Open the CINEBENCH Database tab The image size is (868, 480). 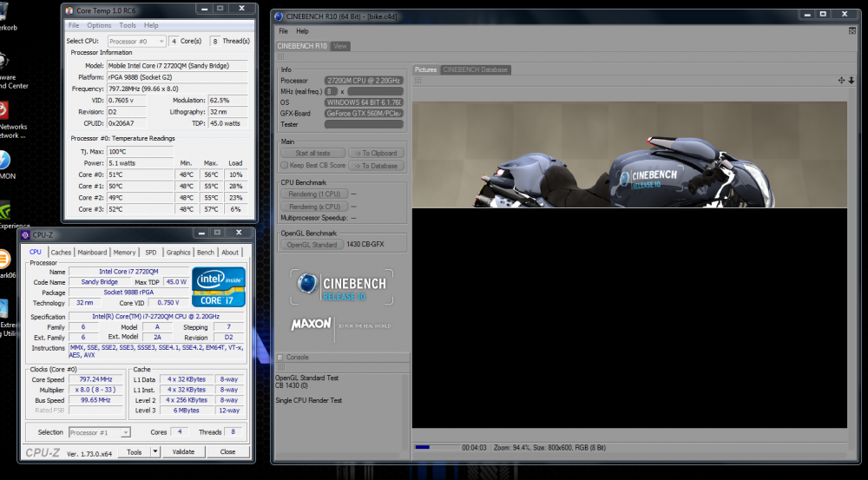click(x=475, y=69)
